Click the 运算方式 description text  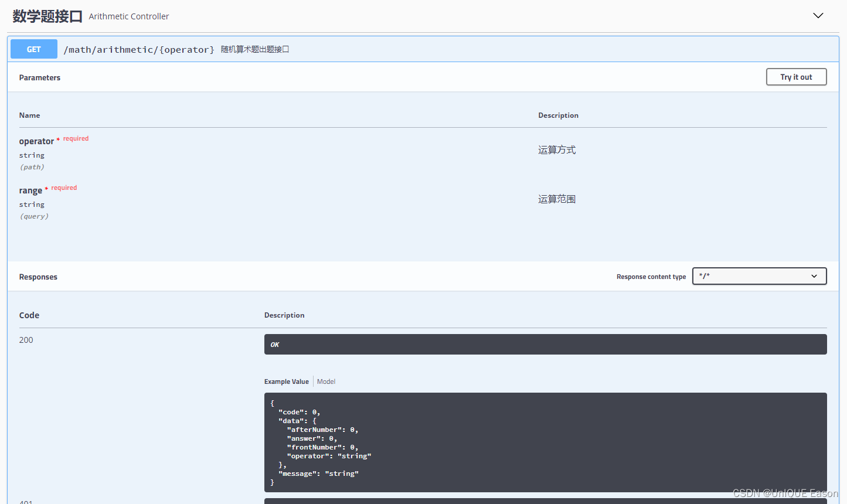[x=557, y=150]
